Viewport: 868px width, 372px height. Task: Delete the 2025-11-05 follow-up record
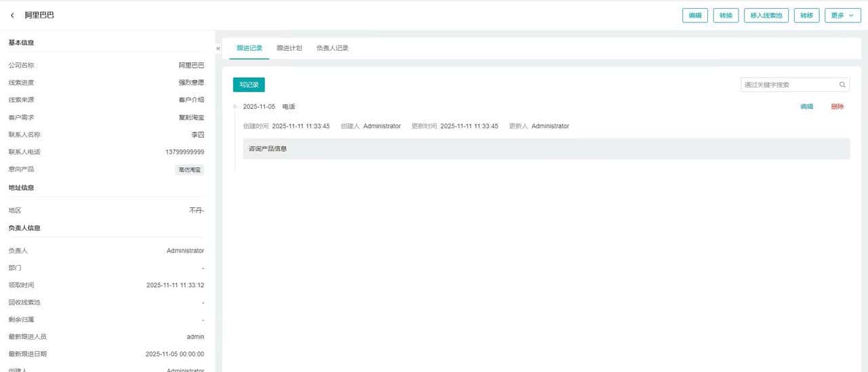837,106
